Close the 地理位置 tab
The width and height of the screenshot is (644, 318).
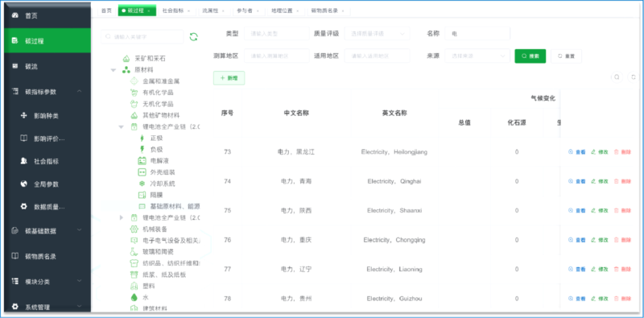(297, 11)
